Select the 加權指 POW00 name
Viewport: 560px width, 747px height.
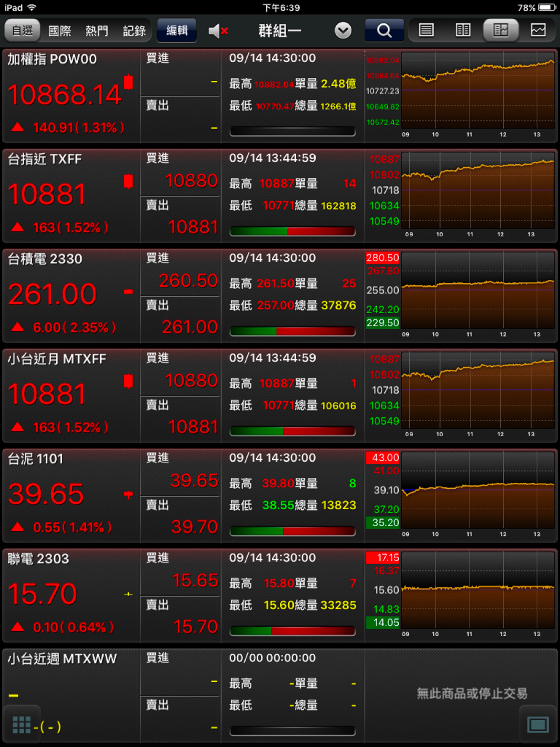coord(52,59)
